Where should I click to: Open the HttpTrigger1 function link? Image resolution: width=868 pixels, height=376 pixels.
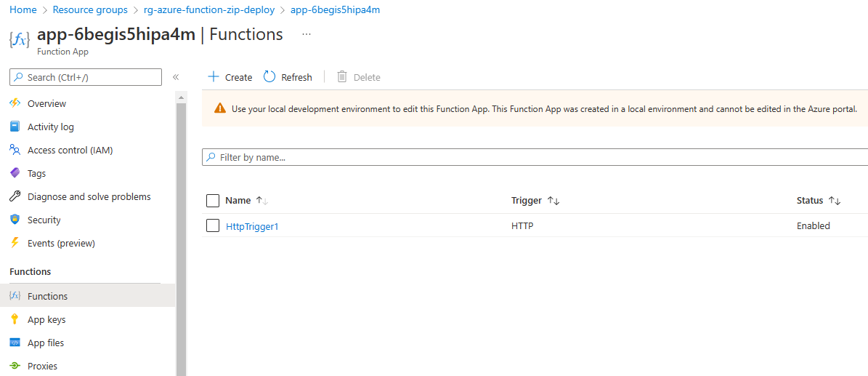click(x=252, y=225)
